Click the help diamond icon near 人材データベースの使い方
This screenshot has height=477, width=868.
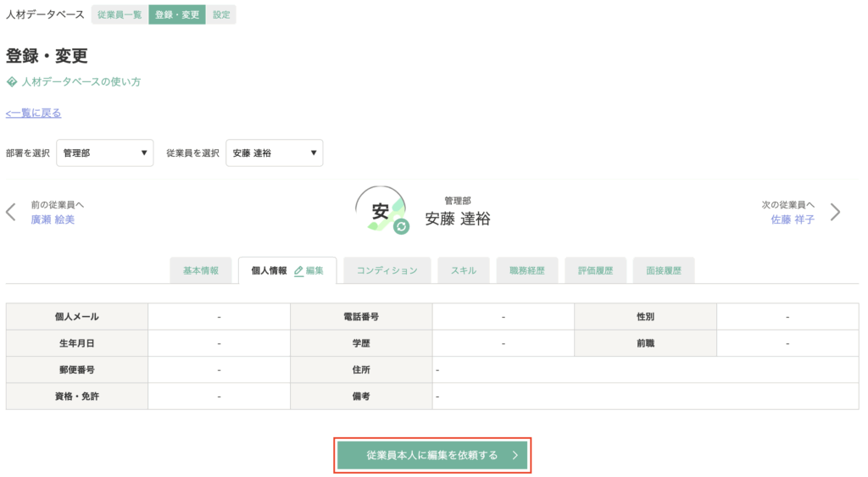point(12,82)
